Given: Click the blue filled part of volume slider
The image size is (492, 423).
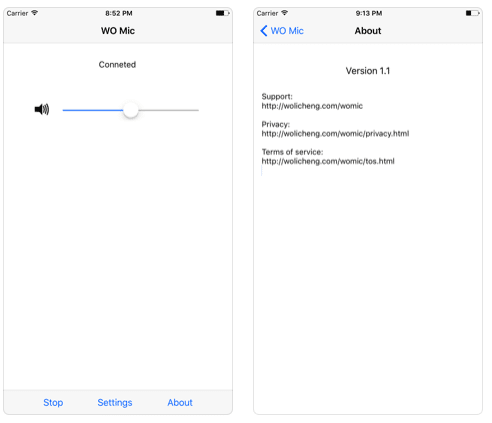Looking at the screenshot, I should tap(93, 110).
